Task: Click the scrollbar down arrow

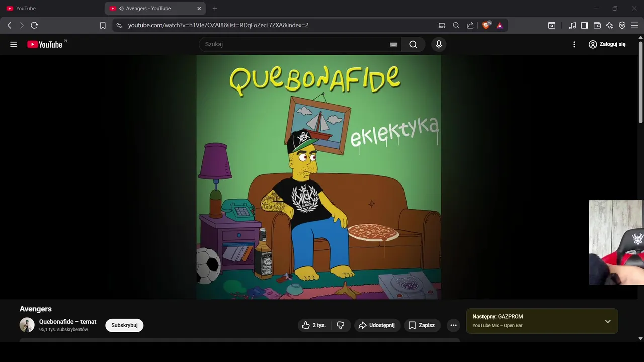Action: [x=640, y=339]
